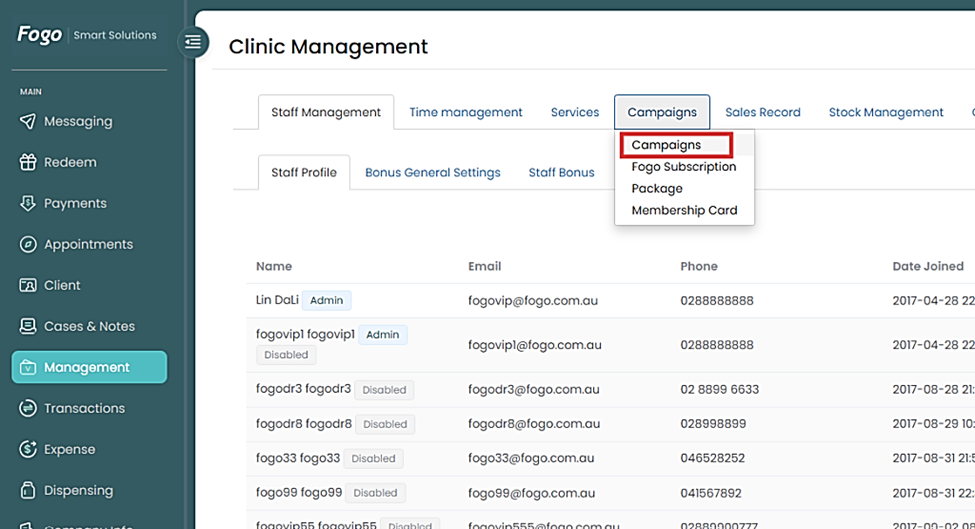Open the Services tab
The image size is (975, 529).
[575, 112]
